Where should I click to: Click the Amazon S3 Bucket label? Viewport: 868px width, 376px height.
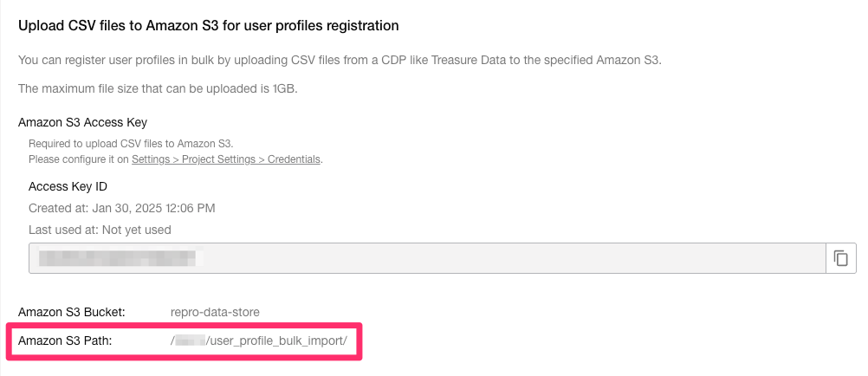click(x=71, y=312)
